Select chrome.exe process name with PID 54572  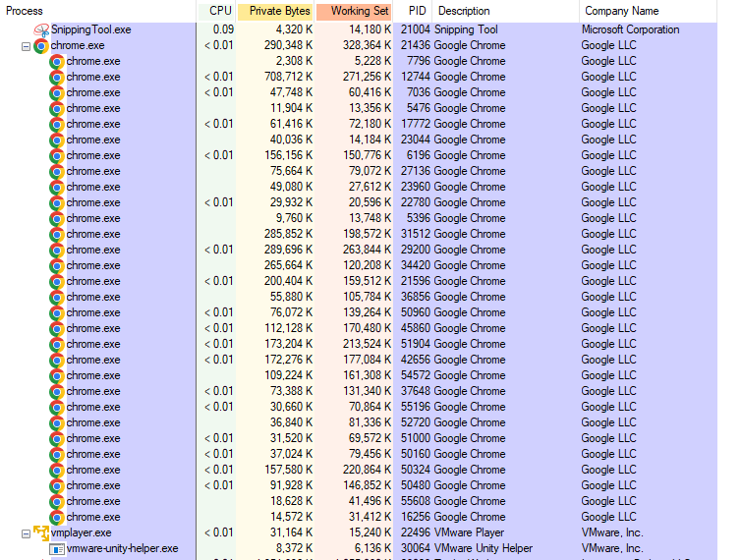[93, 375]
